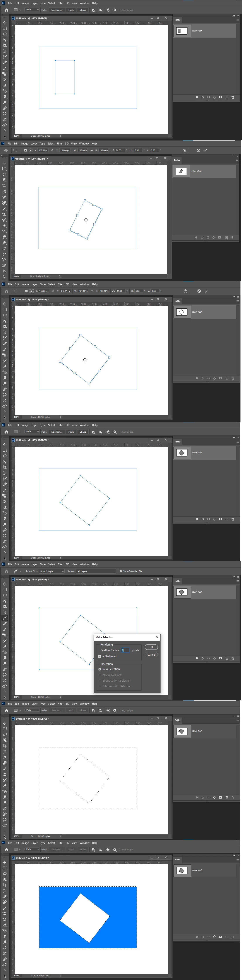The height and width of the screenshot is (980, 242).
Task: Open gear settings above the upright rectangle path
Action: pyautogui.click(x=115, y=10)
